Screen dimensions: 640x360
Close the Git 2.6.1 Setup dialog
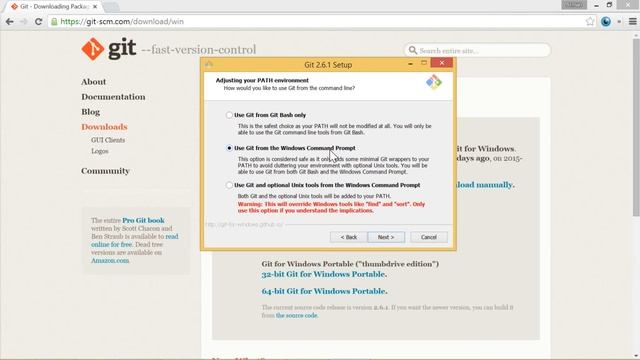442,63
